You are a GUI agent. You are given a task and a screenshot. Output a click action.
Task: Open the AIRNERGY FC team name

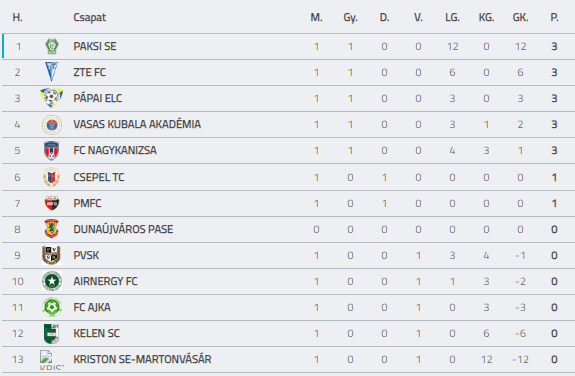pyautogui.click(x=105, y=281)
